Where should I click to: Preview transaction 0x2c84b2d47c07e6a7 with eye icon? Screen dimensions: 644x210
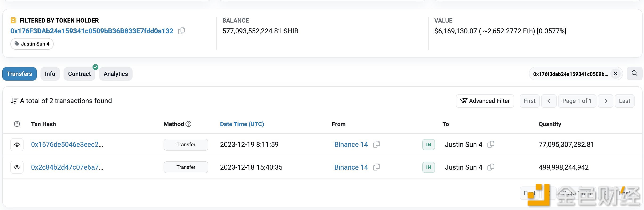17,167
